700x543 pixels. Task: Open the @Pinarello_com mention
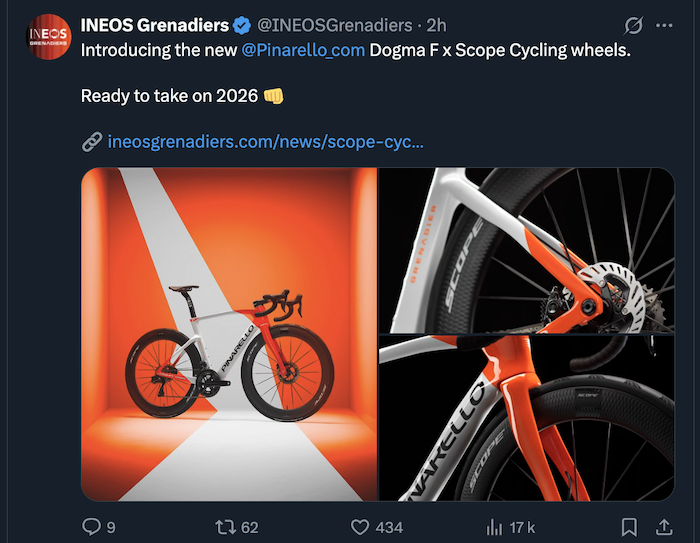pyautogui.click(x=303, y=49)
